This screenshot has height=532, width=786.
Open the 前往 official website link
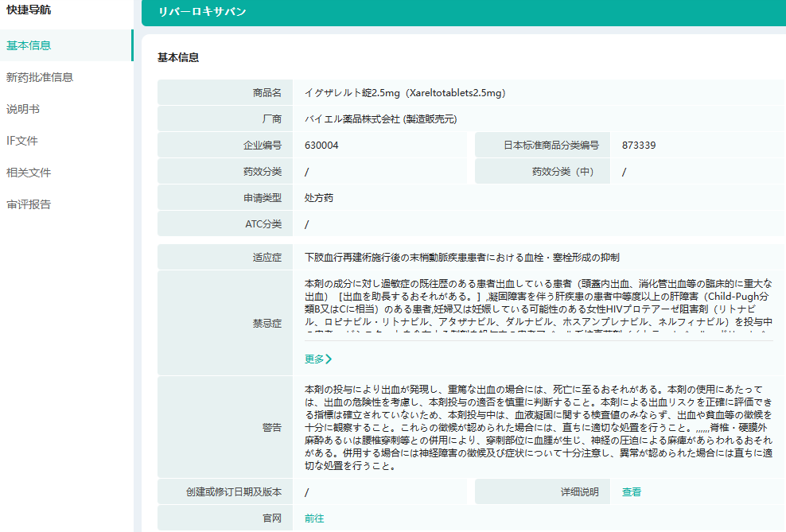(x=314, y=518)
